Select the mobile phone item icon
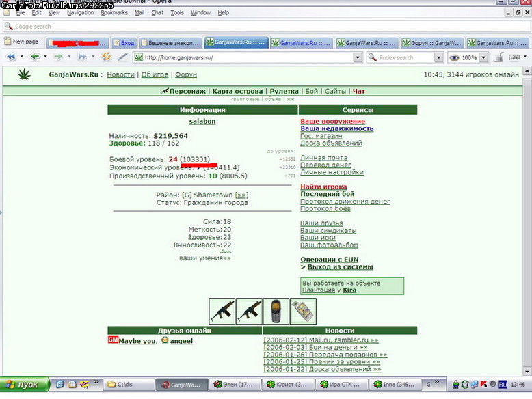This screenshot has height=399, width=532. click(276, 311)
